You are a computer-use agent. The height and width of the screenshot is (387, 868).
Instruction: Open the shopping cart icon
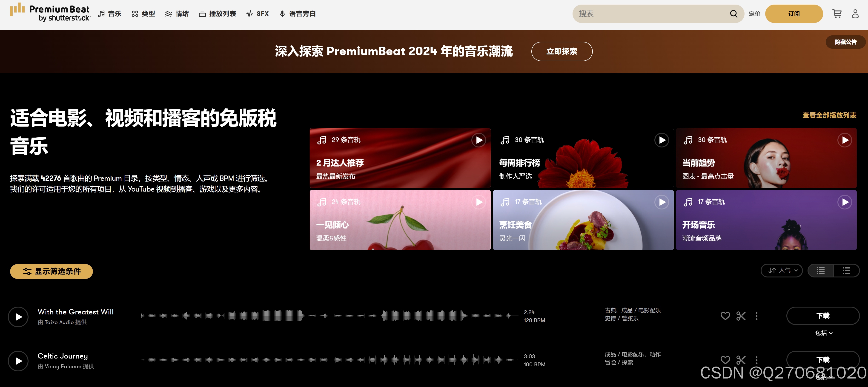pos(837,14)
